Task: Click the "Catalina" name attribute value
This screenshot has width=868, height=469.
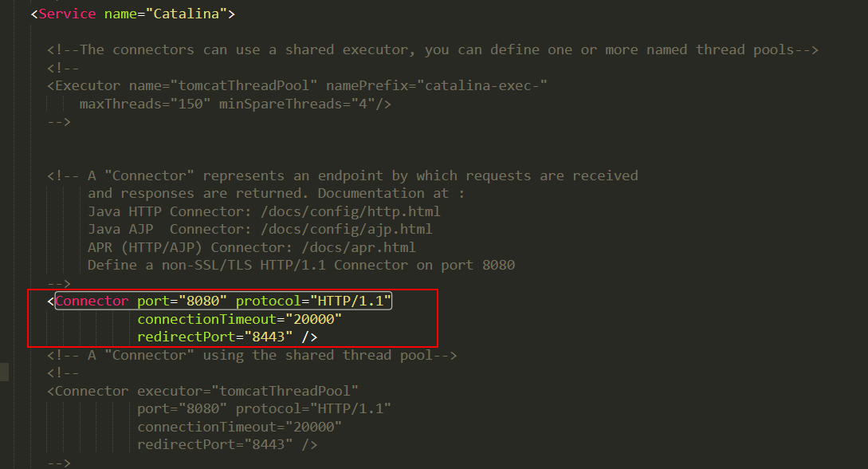Action: coord(187,14)
